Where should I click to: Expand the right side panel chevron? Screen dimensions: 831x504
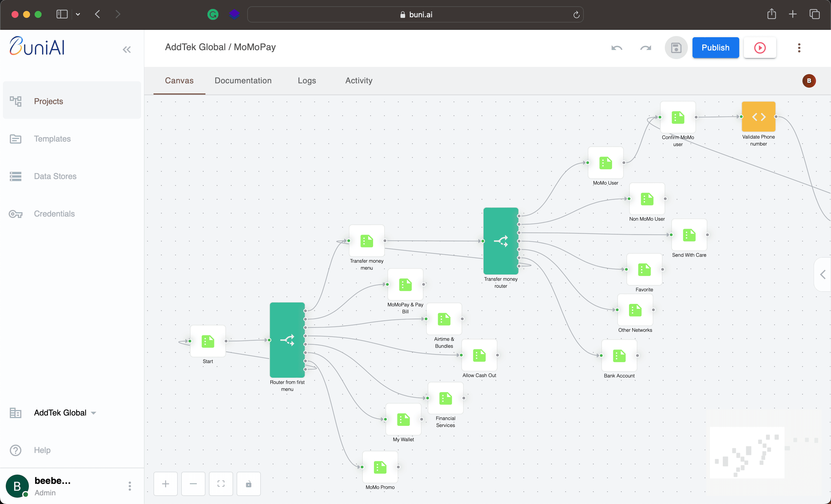pyautogui.click(x=823, y=274)
